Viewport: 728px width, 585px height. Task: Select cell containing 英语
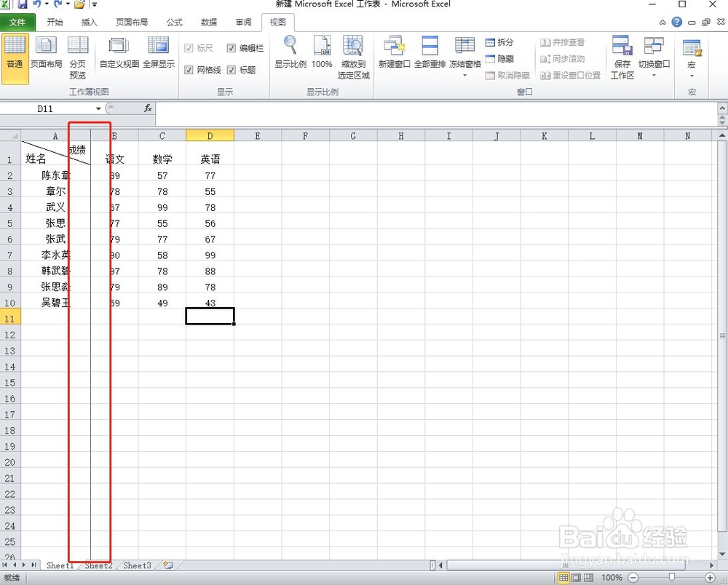point(210,154)
